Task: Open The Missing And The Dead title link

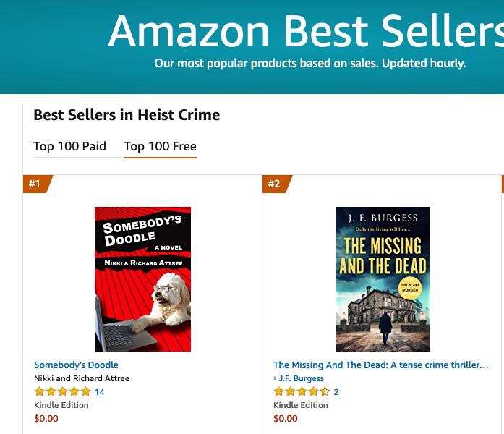Action: 380,365
